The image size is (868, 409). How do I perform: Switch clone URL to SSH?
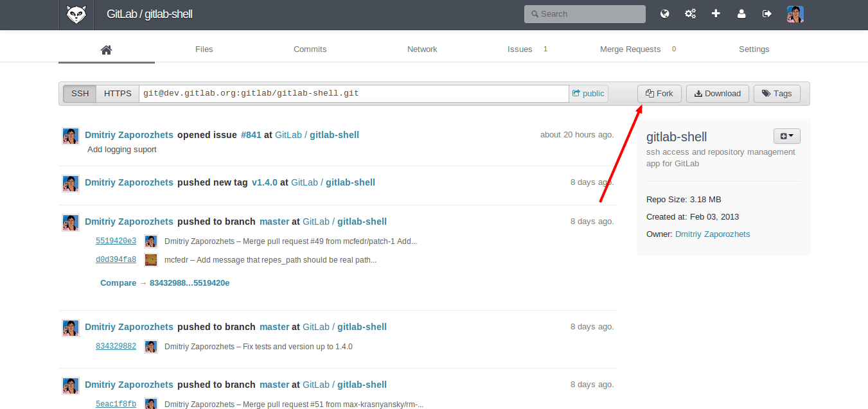(80, 93)
